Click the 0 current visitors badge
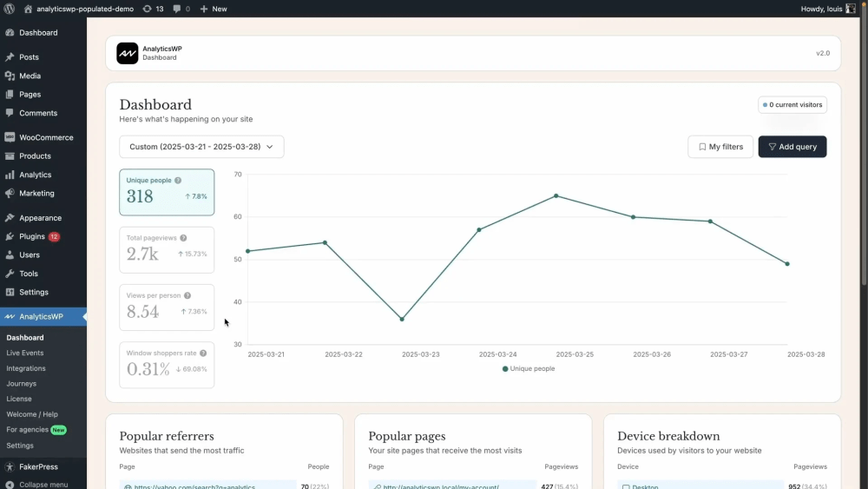The image size is (868, 489). [792, 105]
